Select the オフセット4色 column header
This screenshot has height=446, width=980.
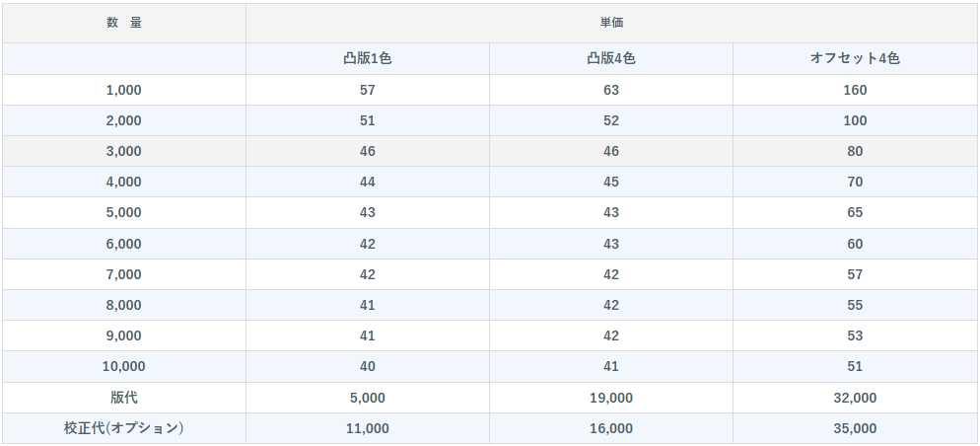pos(855,59)
